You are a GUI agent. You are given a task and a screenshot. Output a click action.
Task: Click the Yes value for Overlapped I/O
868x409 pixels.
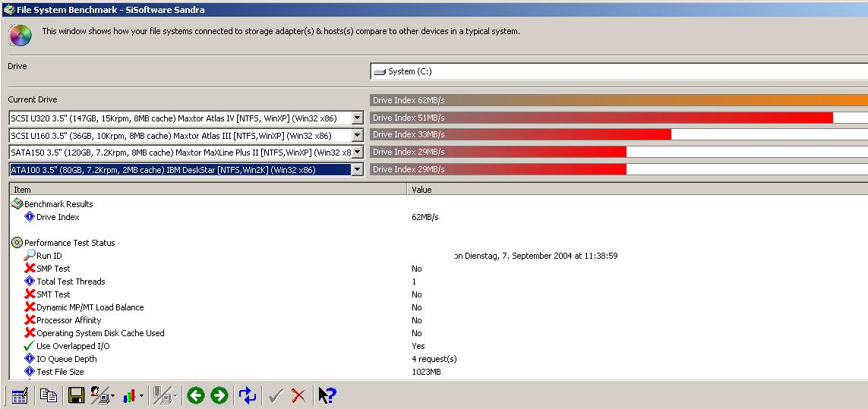(x=418, y=346)
